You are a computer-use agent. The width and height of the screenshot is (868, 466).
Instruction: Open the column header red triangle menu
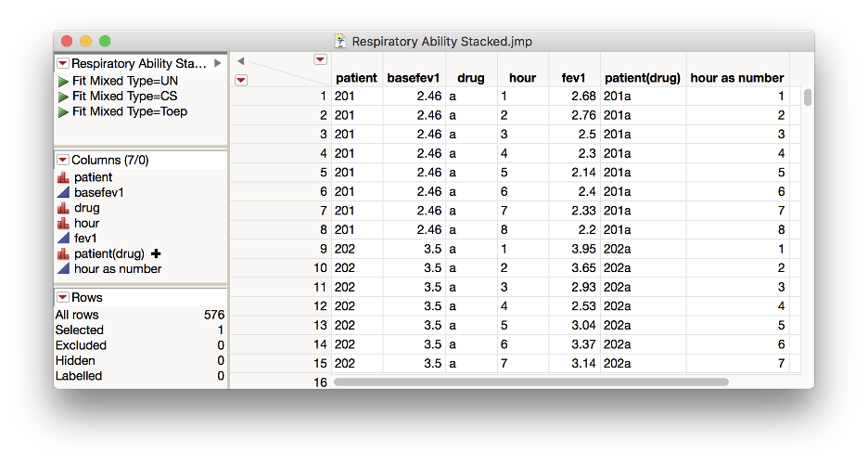pos(321,59)
